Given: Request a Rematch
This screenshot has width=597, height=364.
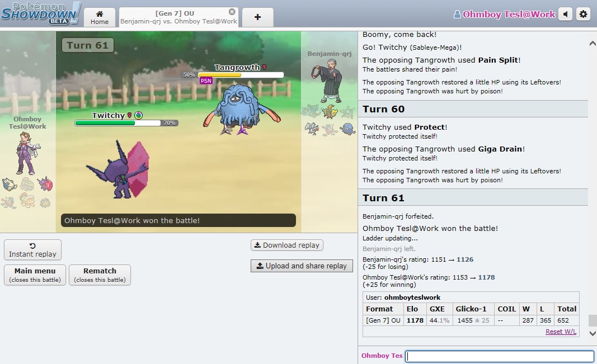Looking at the screenshot, I should pos(100,275).
